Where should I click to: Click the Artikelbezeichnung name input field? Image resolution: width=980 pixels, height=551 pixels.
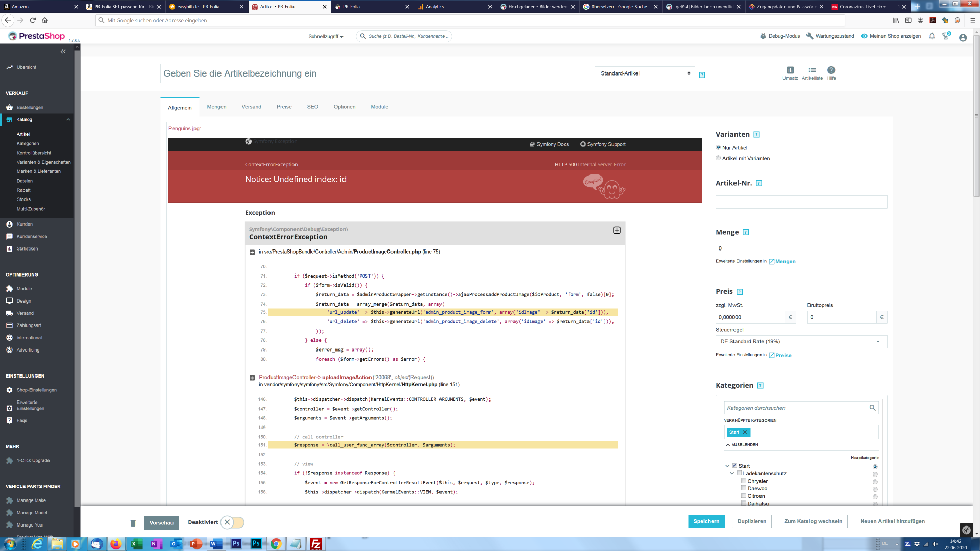click(372, 73)
